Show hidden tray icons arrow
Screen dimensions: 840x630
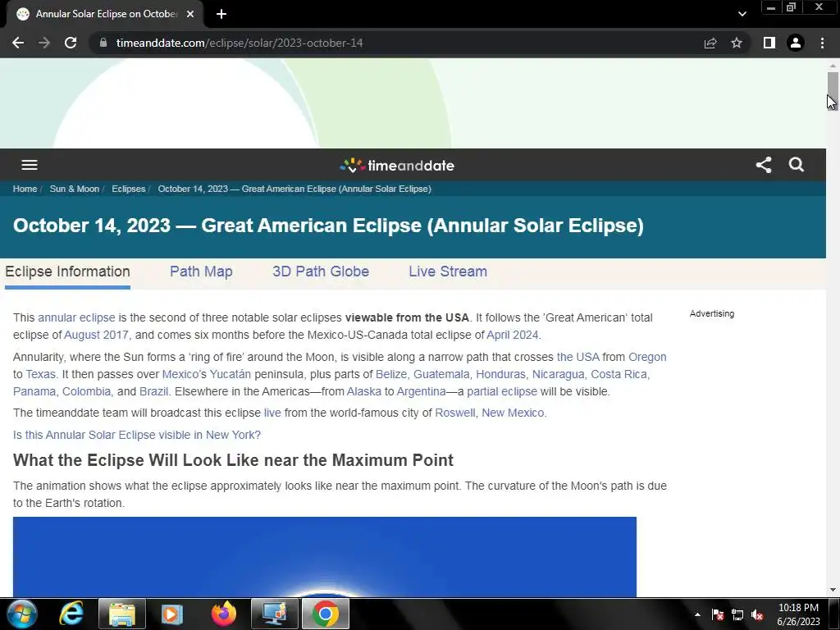tap(697, 614)
